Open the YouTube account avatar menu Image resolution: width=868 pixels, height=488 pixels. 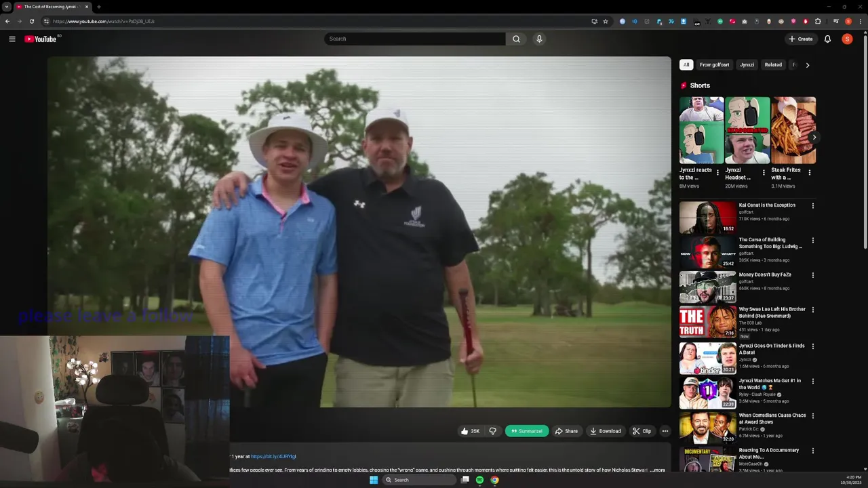click(847, 39)
